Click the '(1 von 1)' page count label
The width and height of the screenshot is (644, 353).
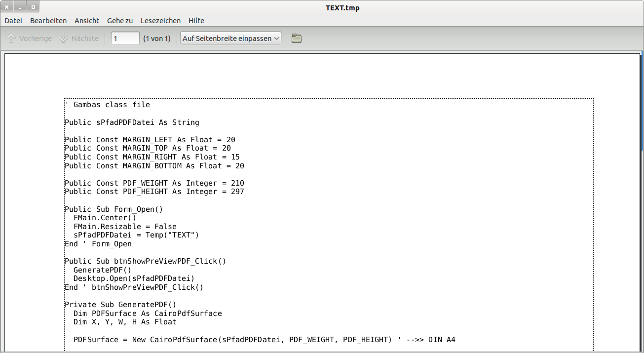tap(156, 39)
